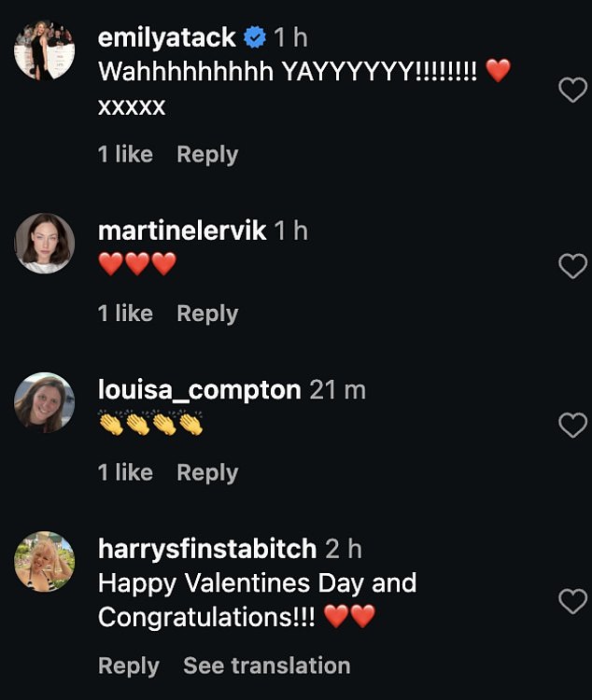Reply to harrysfinstabitch's comment

129,665
